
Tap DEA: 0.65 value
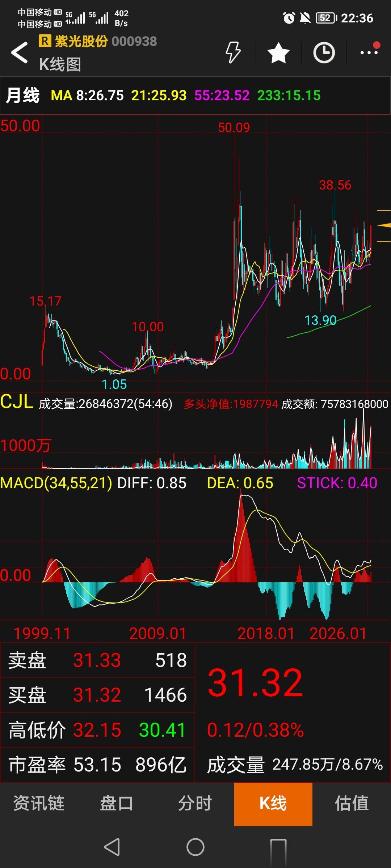coord(240,483)
